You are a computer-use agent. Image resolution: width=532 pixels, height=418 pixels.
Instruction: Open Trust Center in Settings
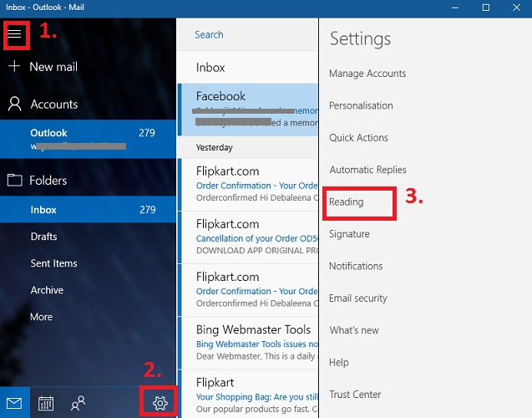[355, 395]
